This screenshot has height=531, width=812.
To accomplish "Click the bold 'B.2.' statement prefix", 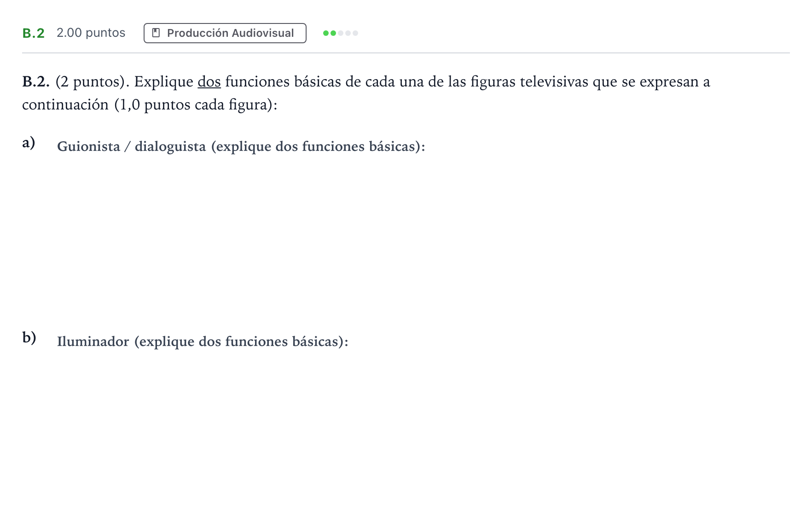I will coord(36,82).
